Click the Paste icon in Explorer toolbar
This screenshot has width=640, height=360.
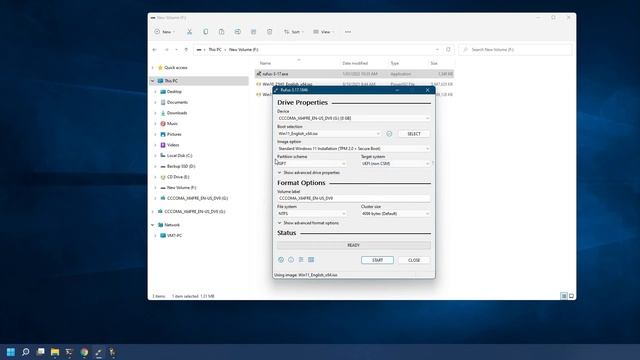coord(221,32)
